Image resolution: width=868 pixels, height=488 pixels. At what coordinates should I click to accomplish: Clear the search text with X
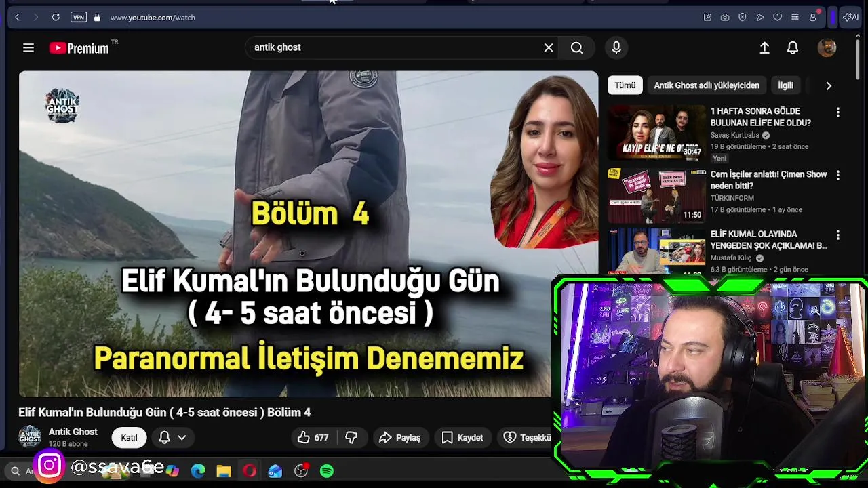[x=549, y=47]
